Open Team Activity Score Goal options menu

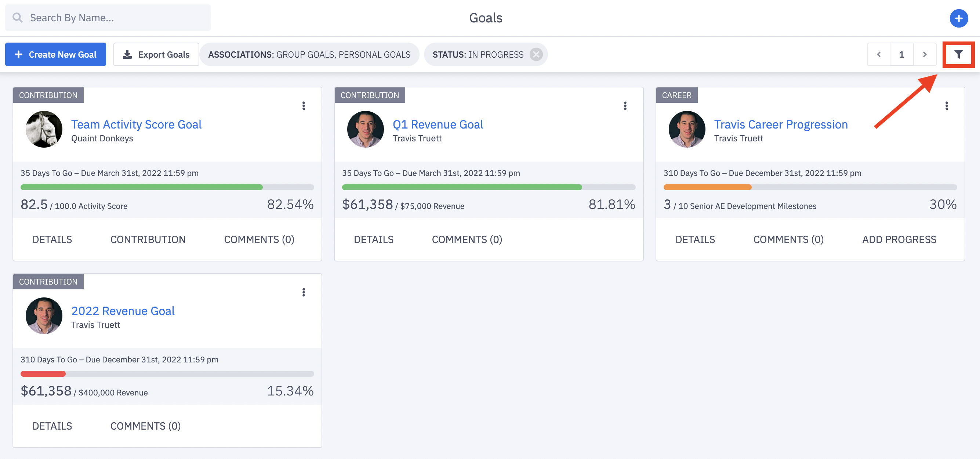pyautogui.click(x=304, y=105)
